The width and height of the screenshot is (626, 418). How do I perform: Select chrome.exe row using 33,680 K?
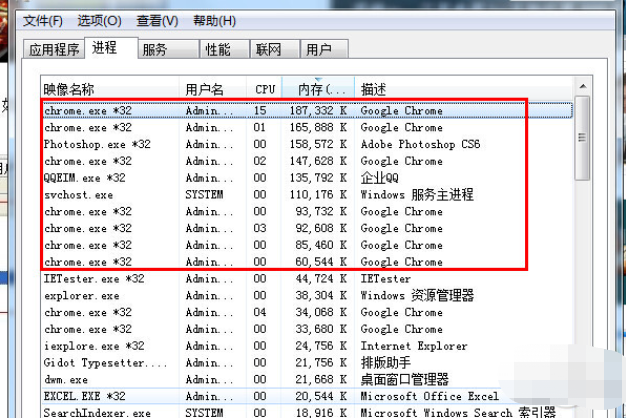tap(307, 329)
